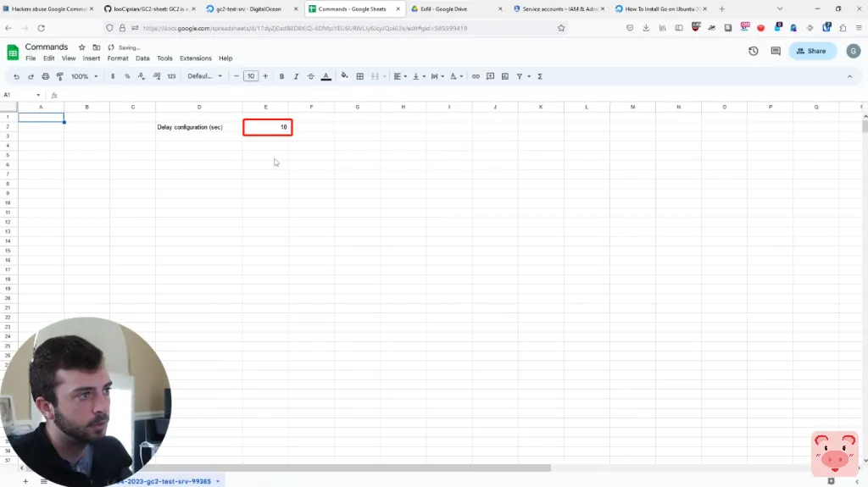Open a new browser tab
868x487 pixels.
pos(721,8)
